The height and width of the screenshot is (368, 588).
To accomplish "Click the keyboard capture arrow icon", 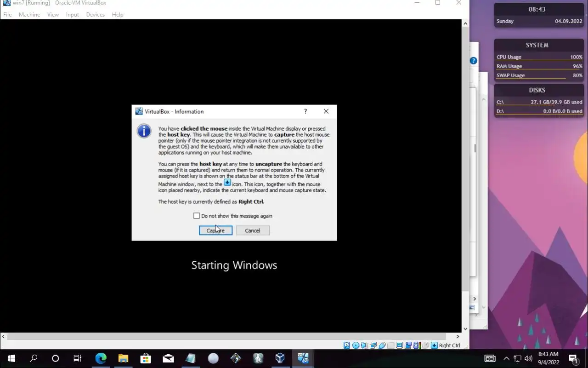I will click(x=434, y=345).
